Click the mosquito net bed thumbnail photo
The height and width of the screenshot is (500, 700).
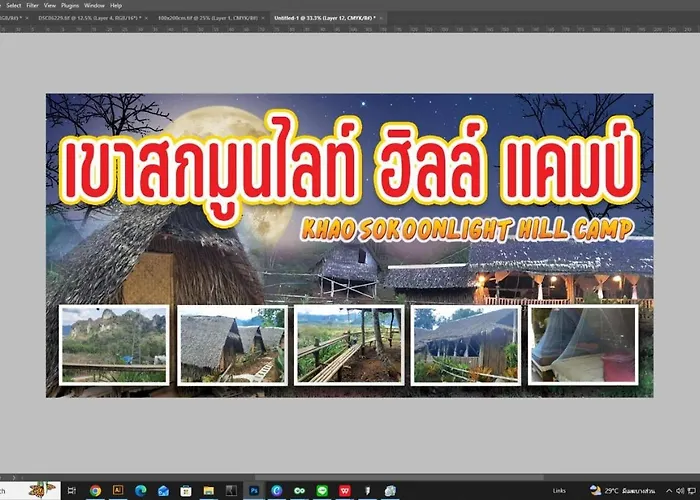coord(583,345)
